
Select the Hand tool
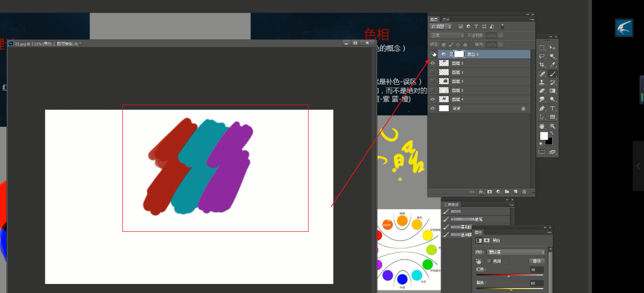[542, 126]
